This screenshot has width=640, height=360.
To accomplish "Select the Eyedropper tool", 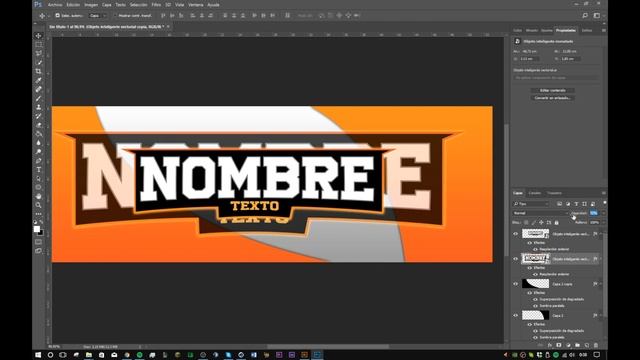I will coord(39,80).
